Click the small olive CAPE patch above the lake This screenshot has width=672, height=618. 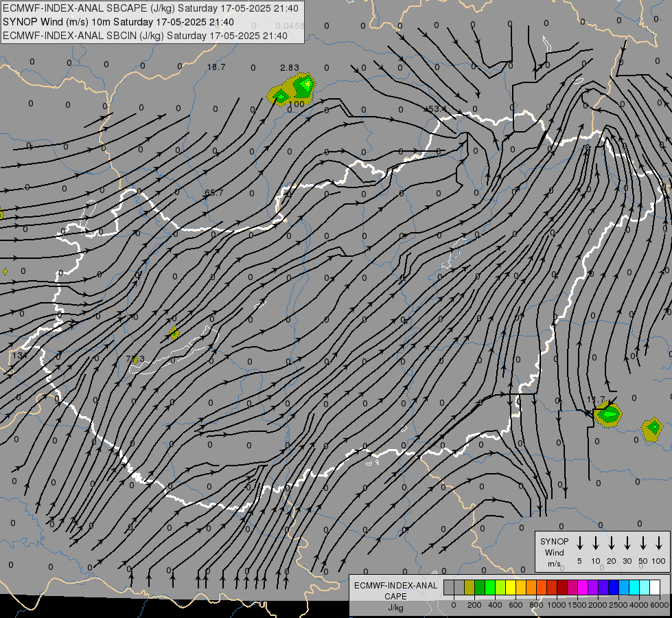(174, 333)
